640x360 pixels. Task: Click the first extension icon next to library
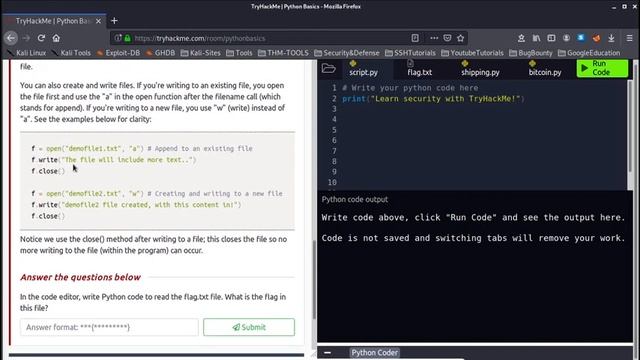click(x=521, y=38)
